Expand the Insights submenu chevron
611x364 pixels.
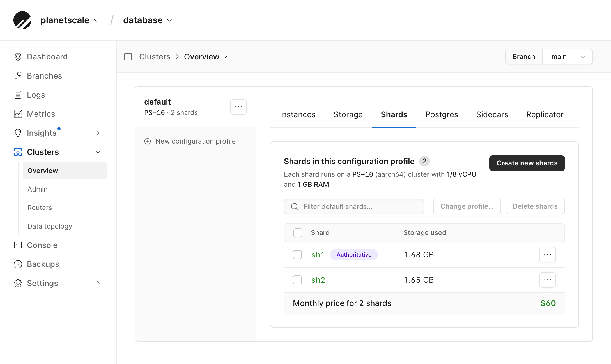pyautogui.click(x=98, y=133)
